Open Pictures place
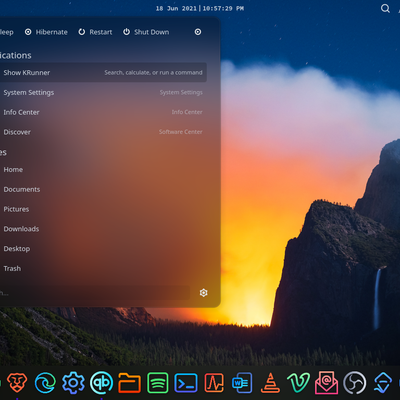Image resolution: width=400 pixels, height=400 pixels. click(x=102, y=209)
